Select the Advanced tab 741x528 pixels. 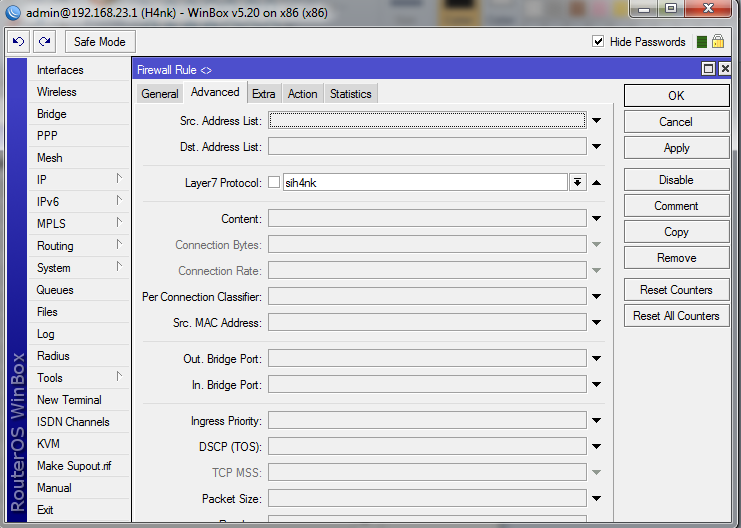(x=215, y=92)
